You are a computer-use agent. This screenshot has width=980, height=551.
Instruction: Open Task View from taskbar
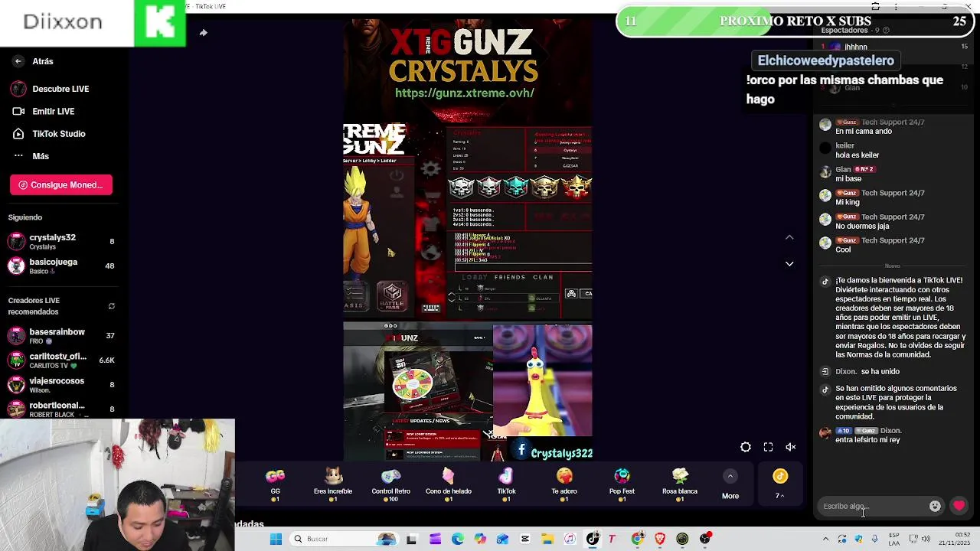pos(411,539)
